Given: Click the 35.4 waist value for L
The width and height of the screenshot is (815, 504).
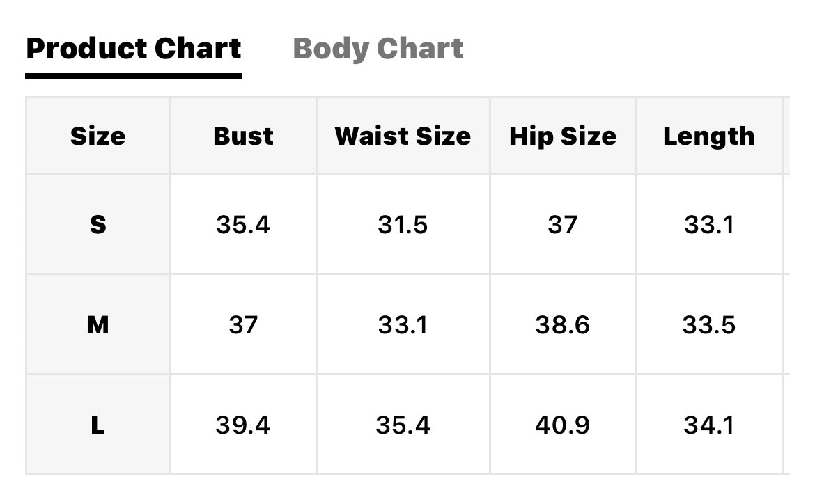Looking at the screenshot, I should [x=403, y=425].
